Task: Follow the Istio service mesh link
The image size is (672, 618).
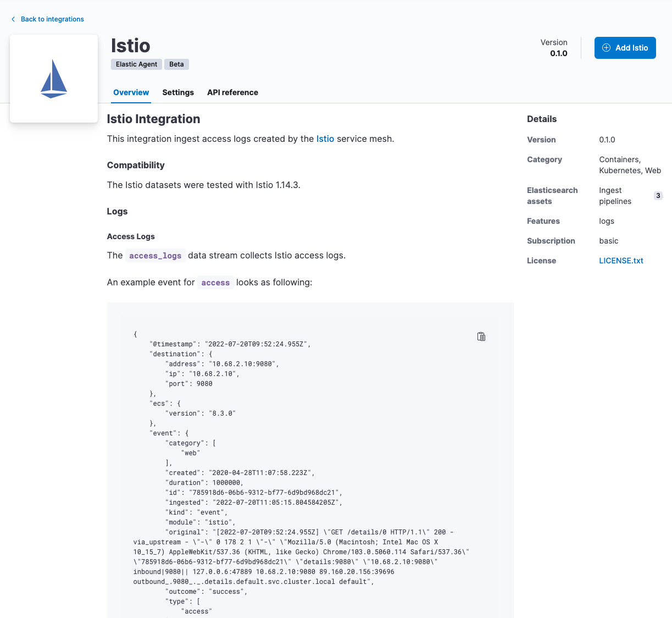Action: click(x=325, y=139)
